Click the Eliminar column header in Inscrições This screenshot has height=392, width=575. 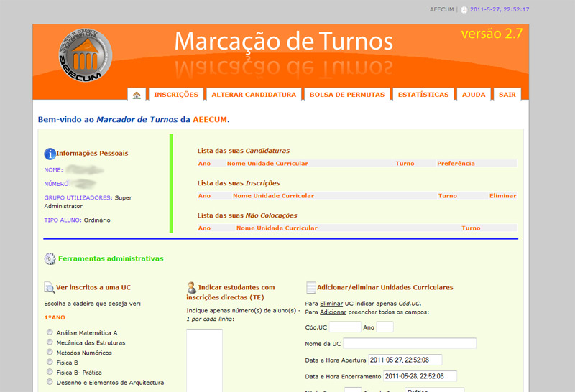pos(502,195)
